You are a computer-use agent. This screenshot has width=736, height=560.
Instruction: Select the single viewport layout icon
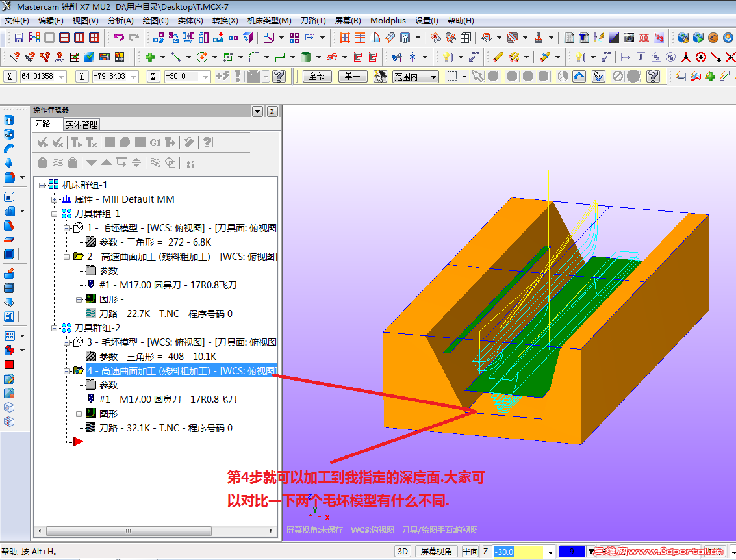point(49,38)
